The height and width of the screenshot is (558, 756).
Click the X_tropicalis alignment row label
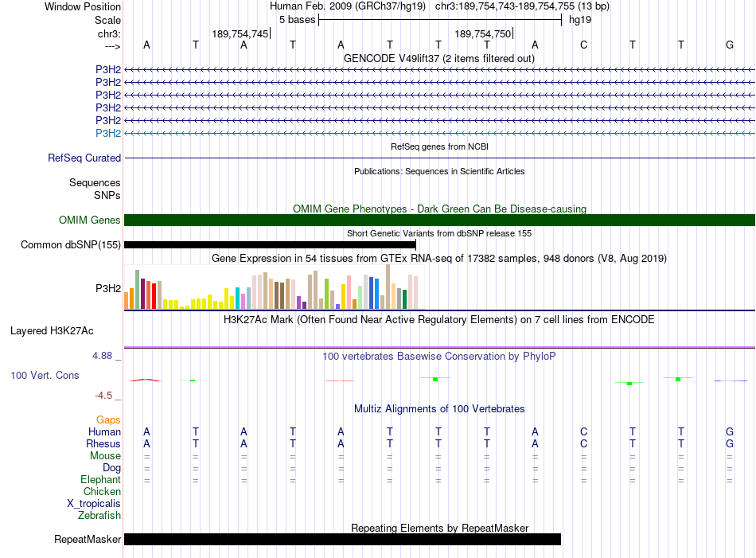point(94,504)
